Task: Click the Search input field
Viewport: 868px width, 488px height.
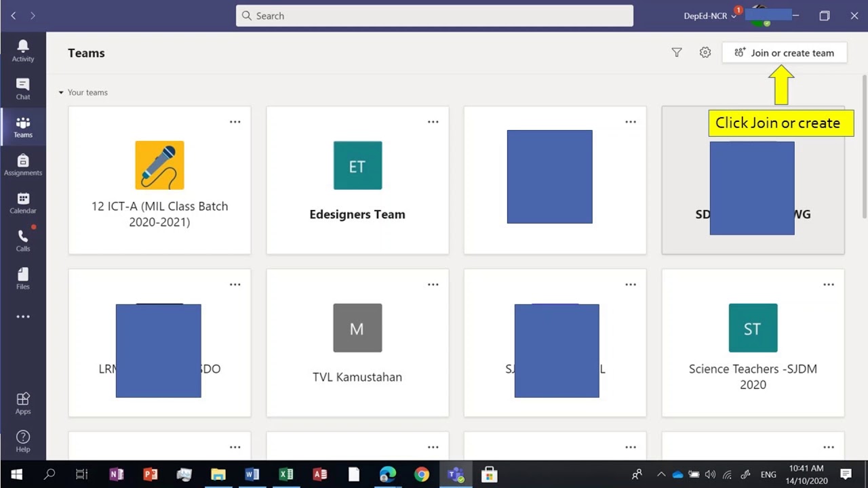Action: pos(435,16)
